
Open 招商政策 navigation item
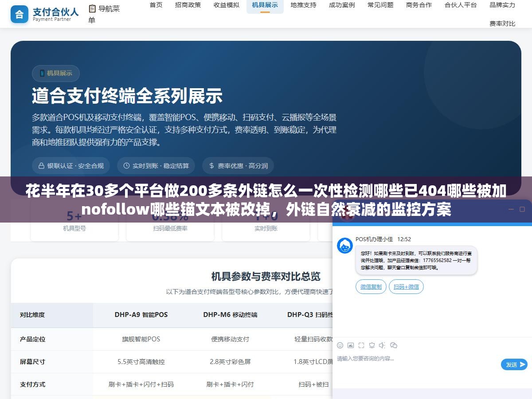pos(188,5)
